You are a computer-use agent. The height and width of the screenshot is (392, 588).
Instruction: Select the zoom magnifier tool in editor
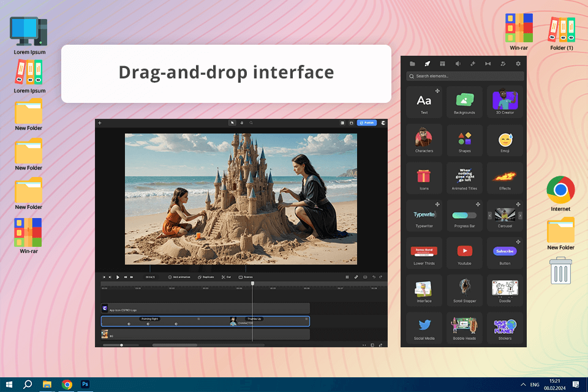251,123
